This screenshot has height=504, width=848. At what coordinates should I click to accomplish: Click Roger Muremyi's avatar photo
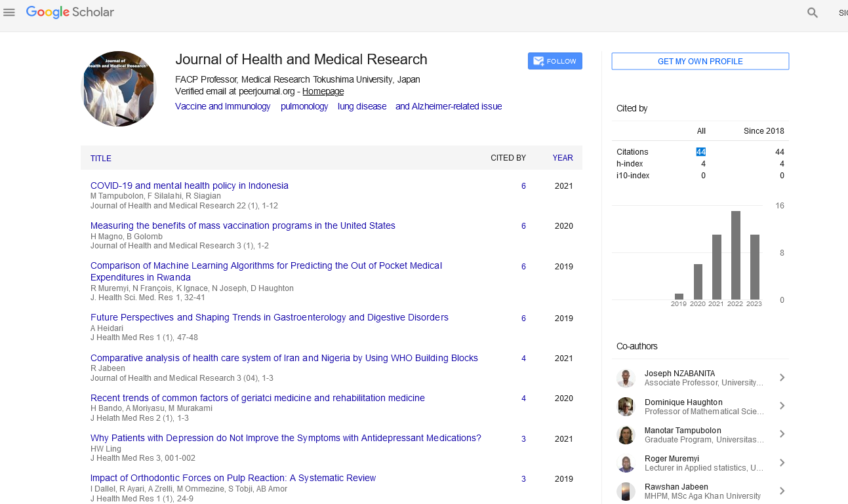click(x=626, y=463)
